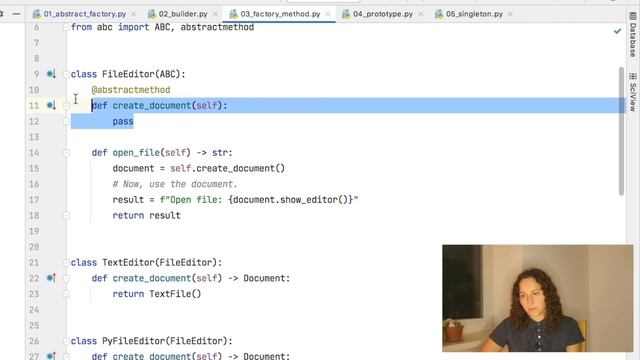640x360 pixels.
Task: Click the fold end marker on line 12
Action: [x=66, y=121]
